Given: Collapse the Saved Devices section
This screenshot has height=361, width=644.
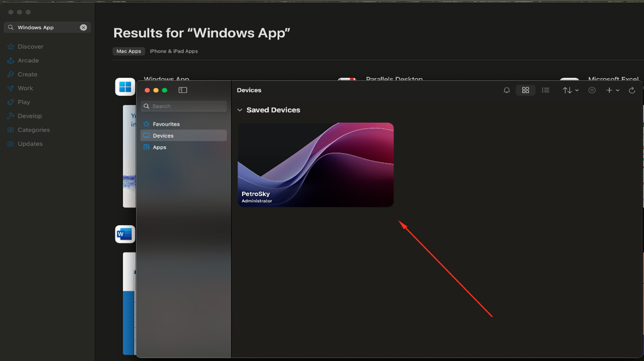Looking at the screenshot, I should (x=240, y=110).
